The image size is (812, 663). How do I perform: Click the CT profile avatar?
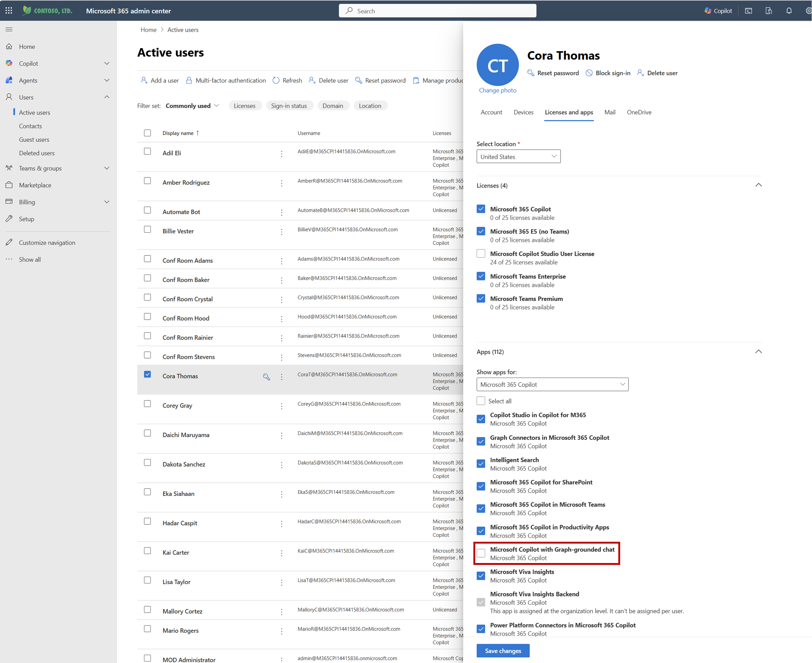tap(497, 64)
